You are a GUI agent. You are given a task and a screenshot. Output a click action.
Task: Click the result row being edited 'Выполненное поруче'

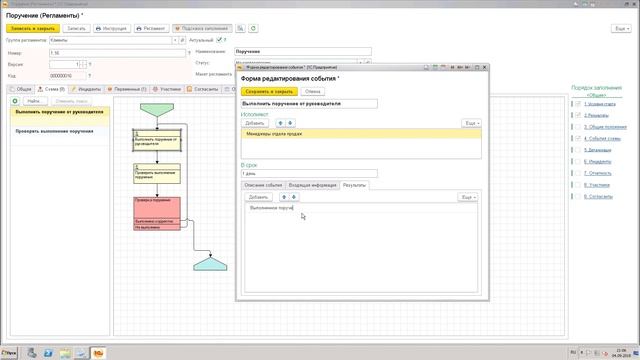(x=361, y=208)
